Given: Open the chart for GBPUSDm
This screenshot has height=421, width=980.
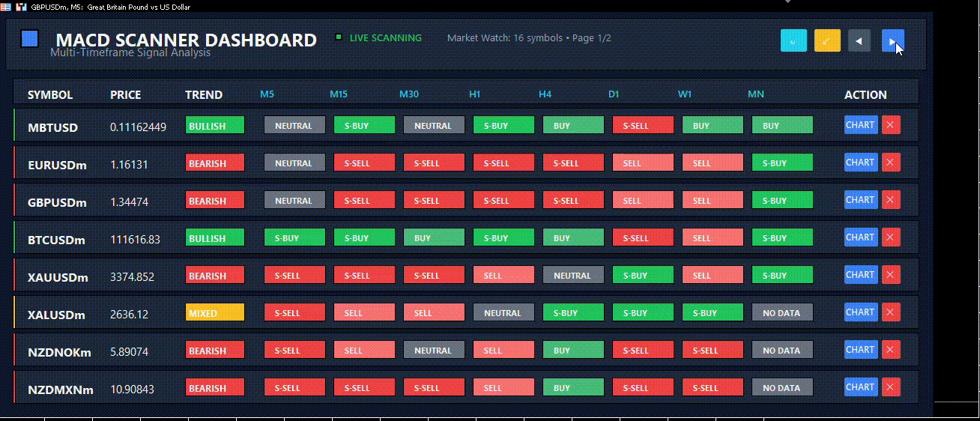Looking at the screenshot, I should pos(861,200).
